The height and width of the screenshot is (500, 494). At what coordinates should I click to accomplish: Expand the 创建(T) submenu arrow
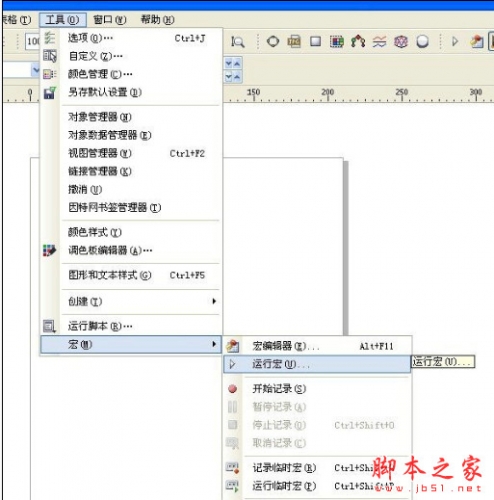[x=214, y=301]
